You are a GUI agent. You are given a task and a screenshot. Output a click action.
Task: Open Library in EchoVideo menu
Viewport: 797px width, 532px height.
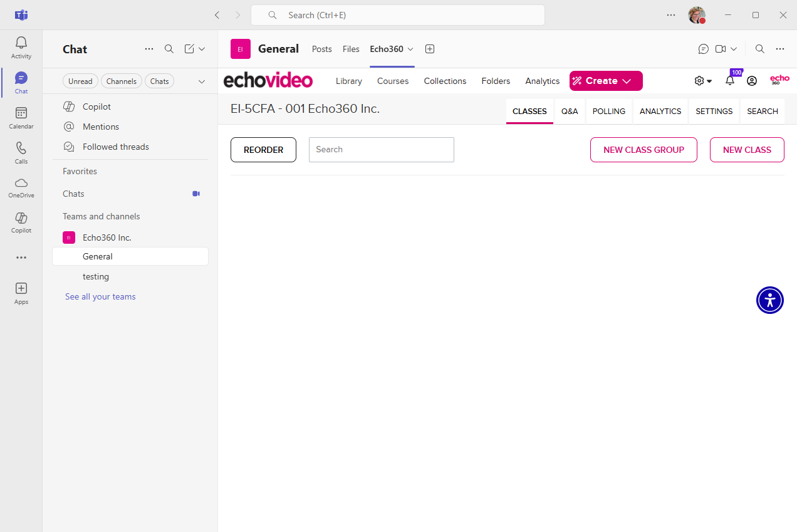coord(349,81)
